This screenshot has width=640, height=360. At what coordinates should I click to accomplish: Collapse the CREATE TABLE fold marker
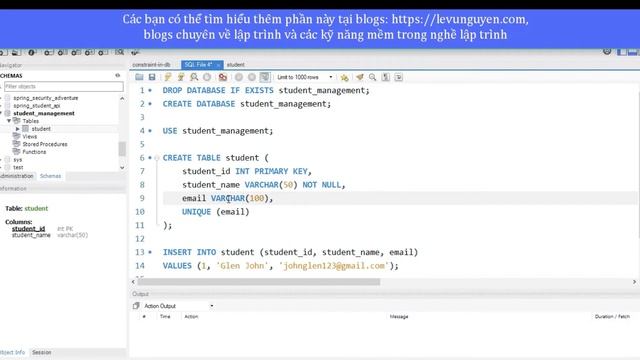[x=157, y=158]
